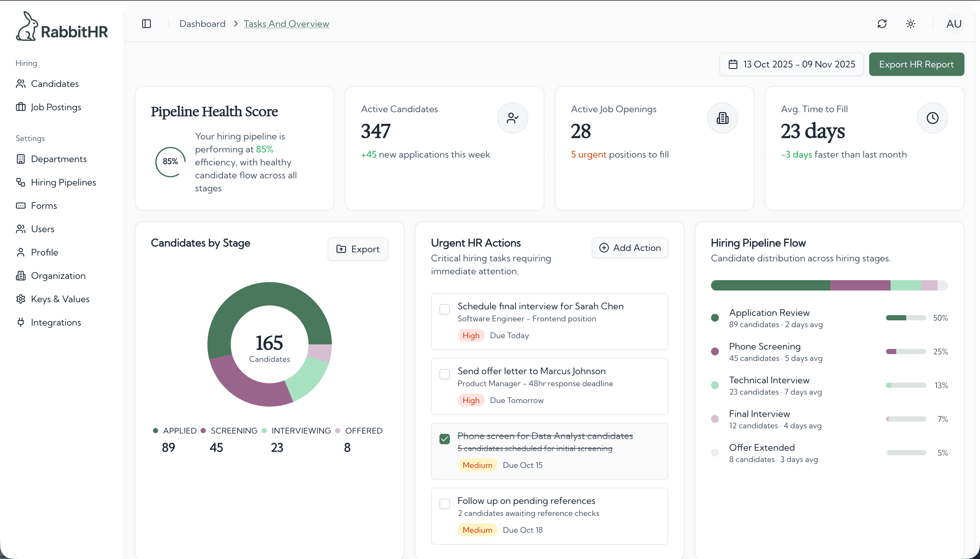
Task: Open the date range picker 13 Oct – 09 Nov
Action: click(x=791, y=64)
